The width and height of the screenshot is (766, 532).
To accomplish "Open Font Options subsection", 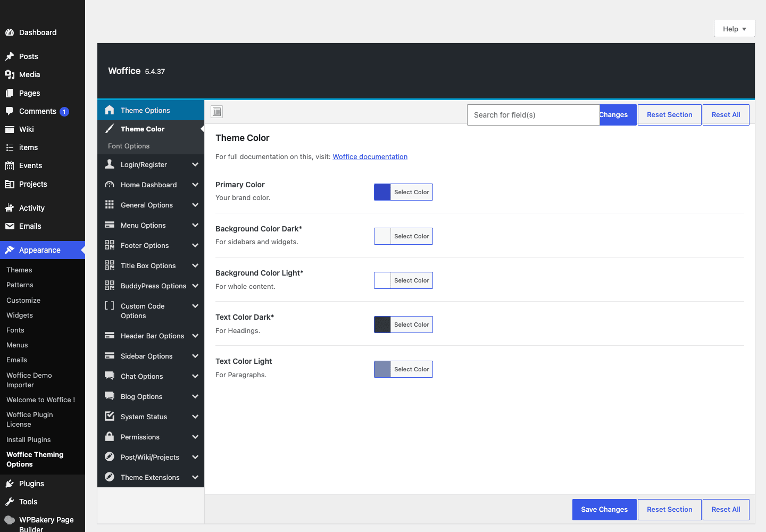I will click(151, 146).
